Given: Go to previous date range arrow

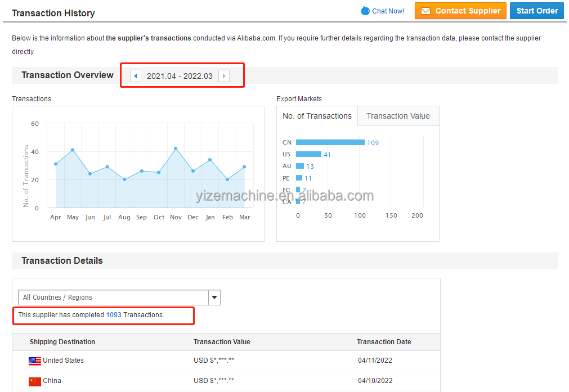Looking at the screenshot, I should click(x=136, y=76).
